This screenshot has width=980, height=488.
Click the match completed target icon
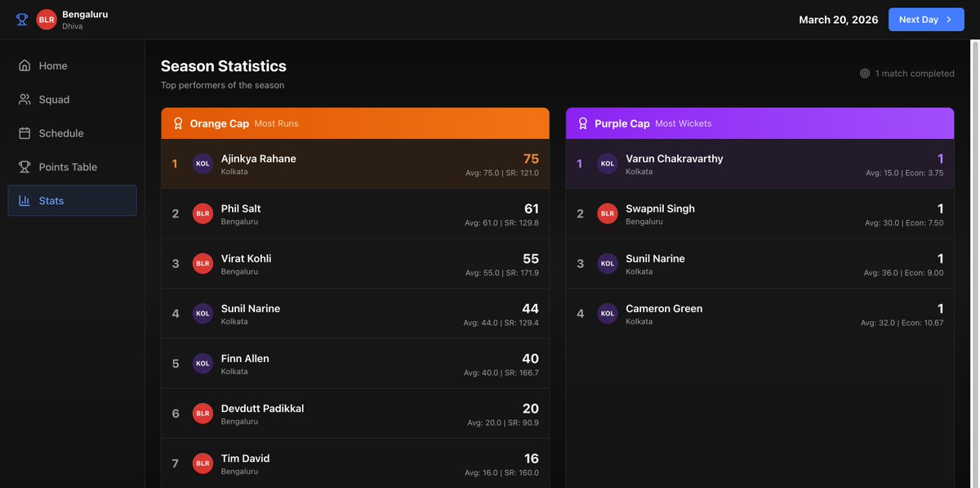point(865,74)
